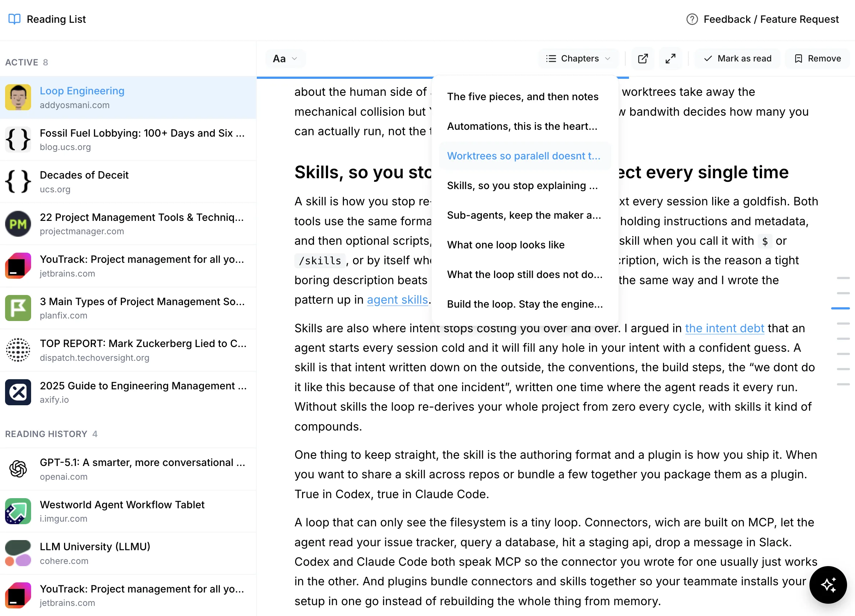Click the ACTIVE 8 section header
Viewport: 855px width, 616px height.
tap(26, 62)
